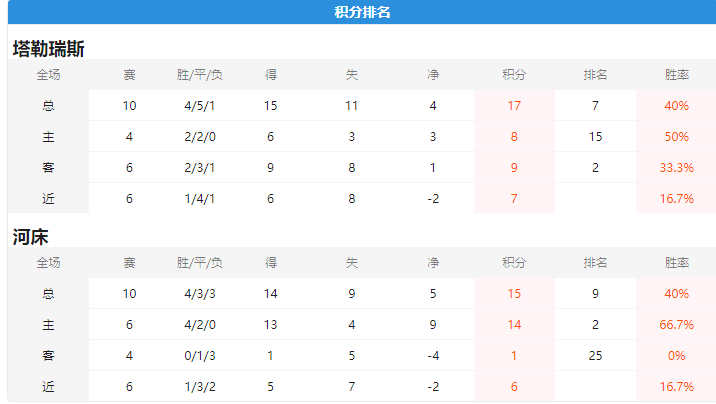The width and height of the screenshot is (716, 404).
Task: Click the 积分排名 blue header bar
Action: coord(362,12)
